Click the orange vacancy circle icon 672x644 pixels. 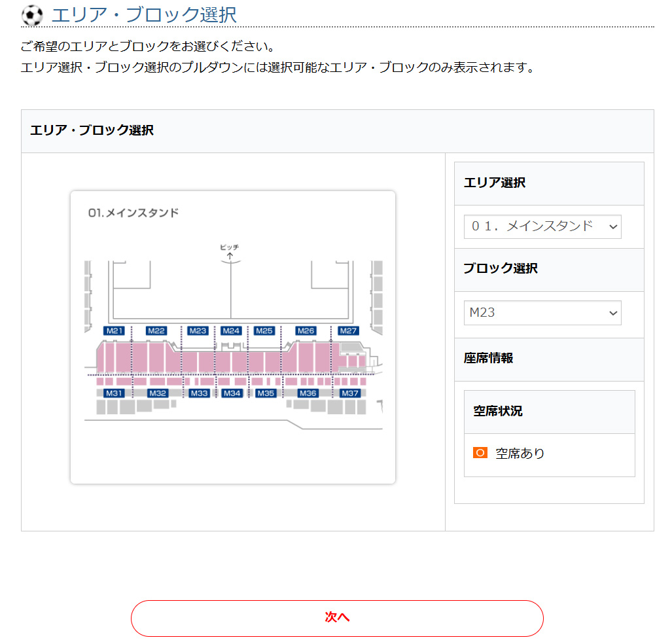click(x=480, y=452)
